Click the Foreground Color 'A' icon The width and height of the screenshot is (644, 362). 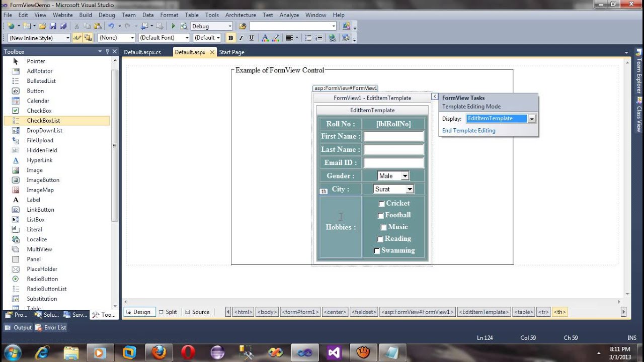click(265, 38)
